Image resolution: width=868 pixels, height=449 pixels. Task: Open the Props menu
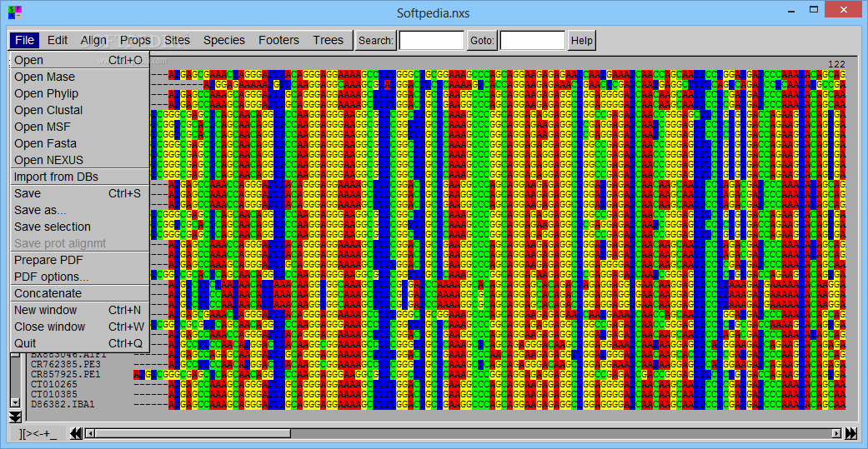136,40
